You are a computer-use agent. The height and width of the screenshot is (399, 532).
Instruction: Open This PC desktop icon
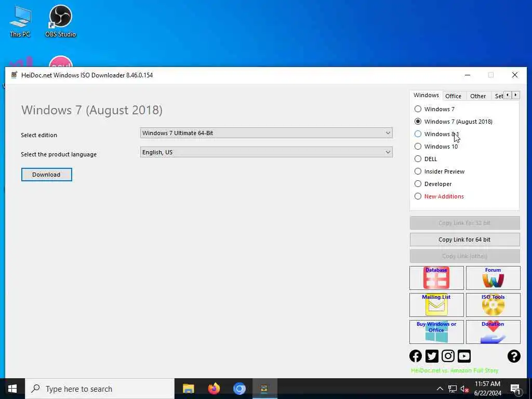coord(20,21)
